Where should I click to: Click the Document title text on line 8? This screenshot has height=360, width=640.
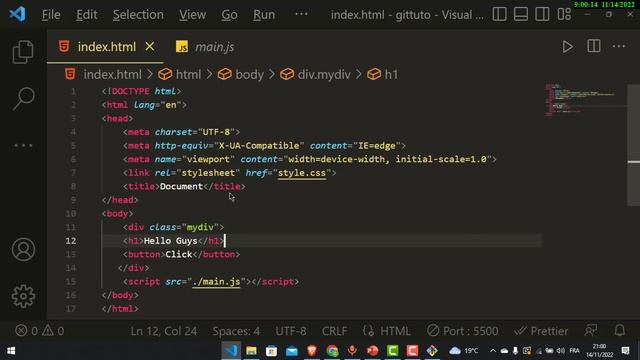click(x=181, y=186)
